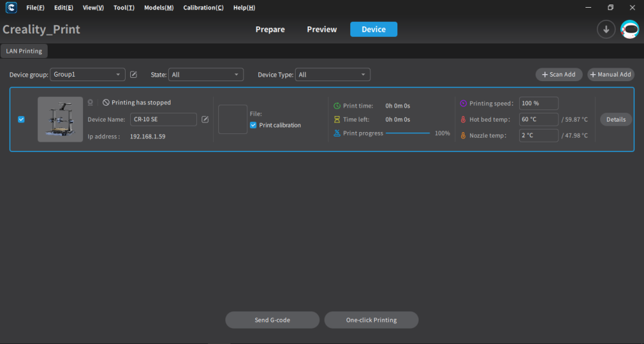Click the IP address 192.168.1.59 text
The width and height of the screenshot is (644, 344).
coord(148,137)
